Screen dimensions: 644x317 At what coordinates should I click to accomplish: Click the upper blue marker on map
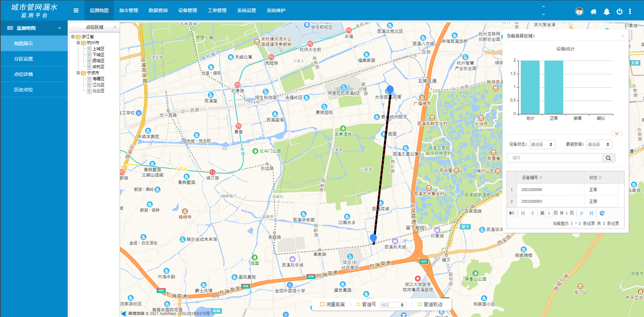390,90
